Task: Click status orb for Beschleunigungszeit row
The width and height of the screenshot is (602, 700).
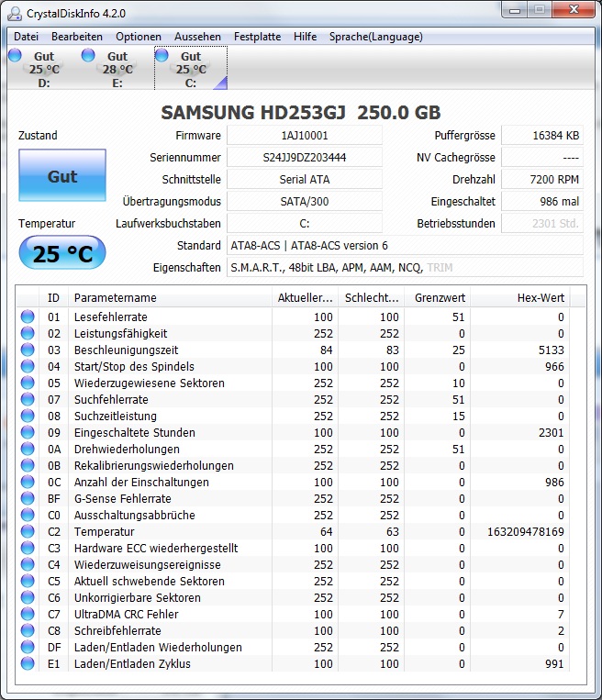Action: point(28,350)
